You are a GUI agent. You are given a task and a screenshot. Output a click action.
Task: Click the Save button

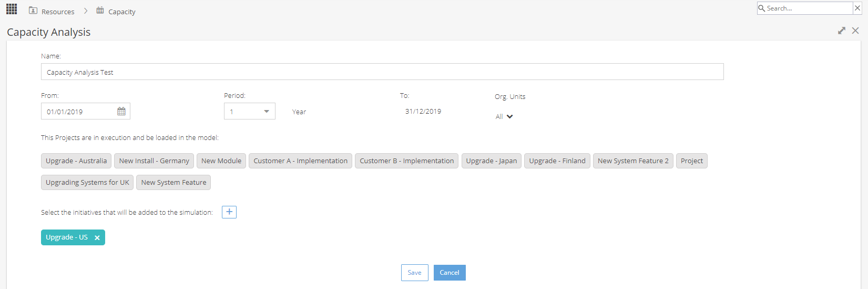tap(415, 273)
